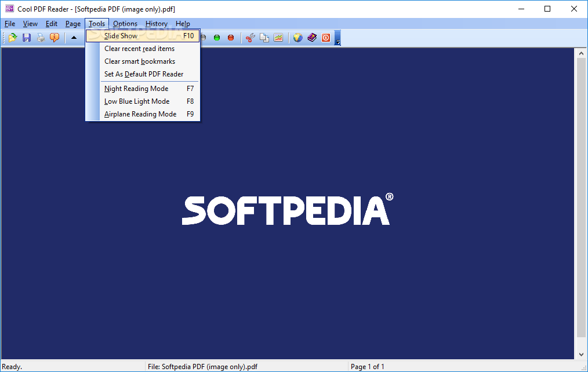The image size is (588, 372).
Task: Click the red power exit icon
Action: coord(326,38)
